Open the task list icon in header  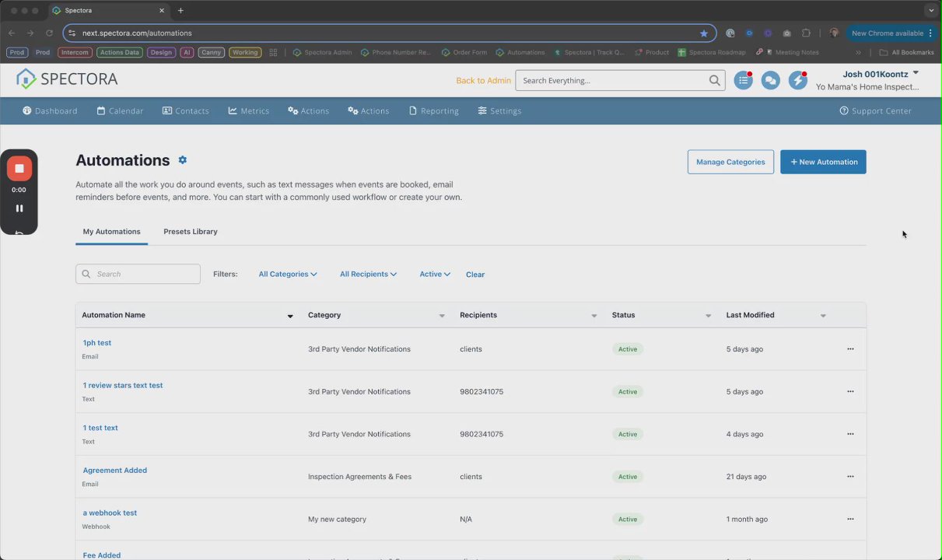pos(744,80)
